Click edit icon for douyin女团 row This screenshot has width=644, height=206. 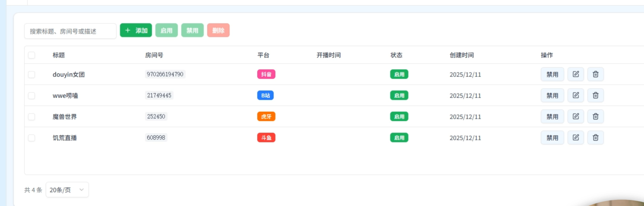(x=575, y=74)
